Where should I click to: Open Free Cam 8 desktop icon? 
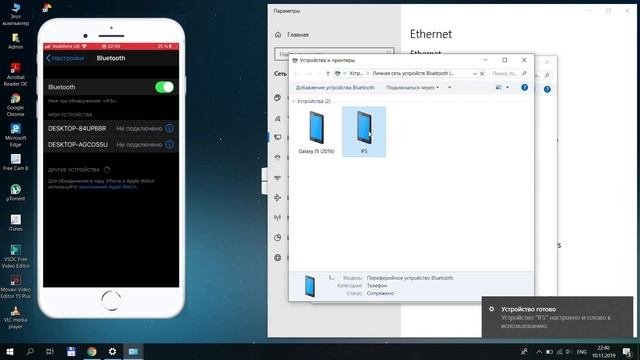16,162
